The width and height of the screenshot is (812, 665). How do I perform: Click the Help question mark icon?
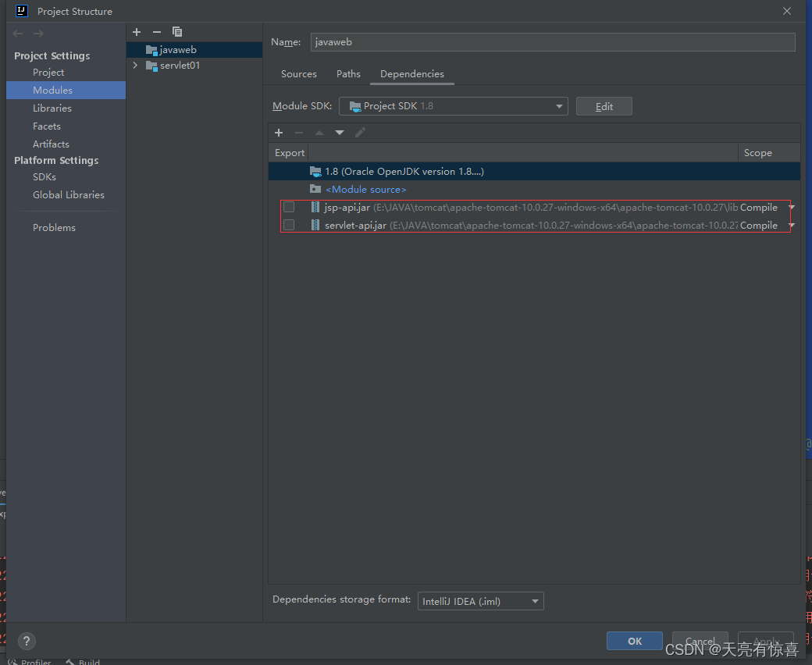coord(27,641)
